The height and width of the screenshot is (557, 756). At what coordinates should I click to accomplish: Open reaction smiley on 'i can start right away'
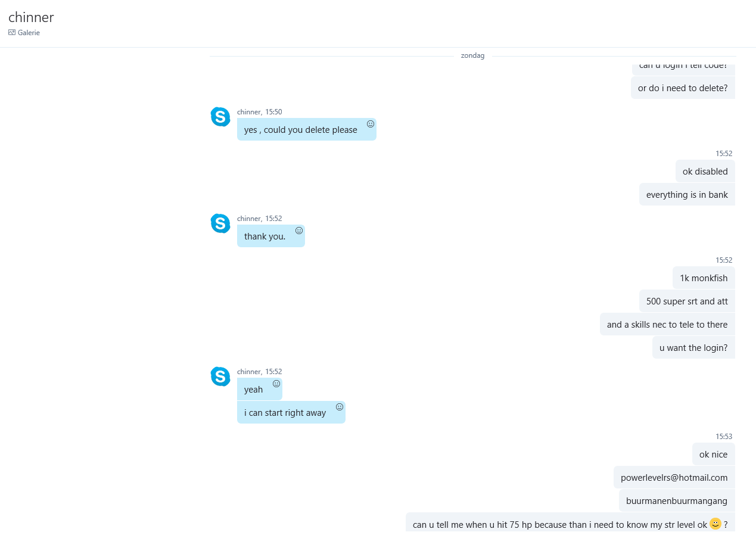pos(340,407)
